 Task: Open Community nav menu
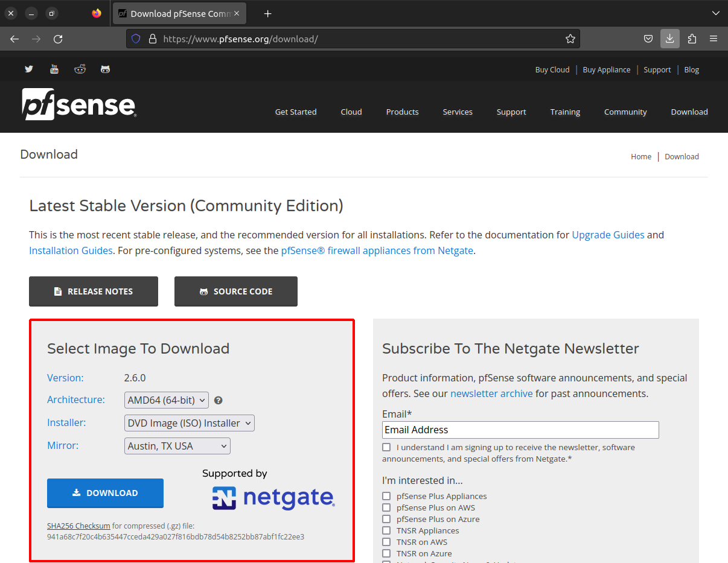[x=625, y=112]
